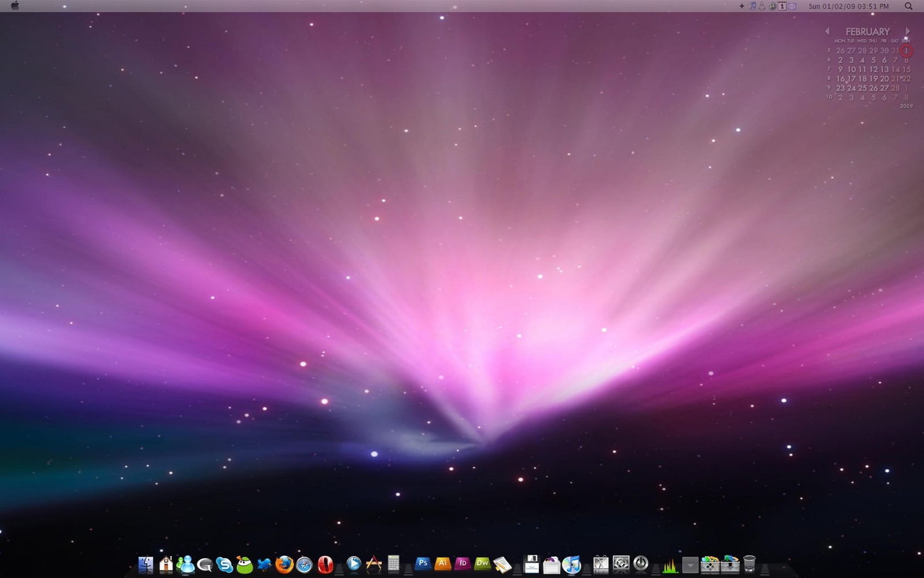Launch Adobe InDesign from the dock
Screen dimensions: 924x578
[x=463, y=563]
